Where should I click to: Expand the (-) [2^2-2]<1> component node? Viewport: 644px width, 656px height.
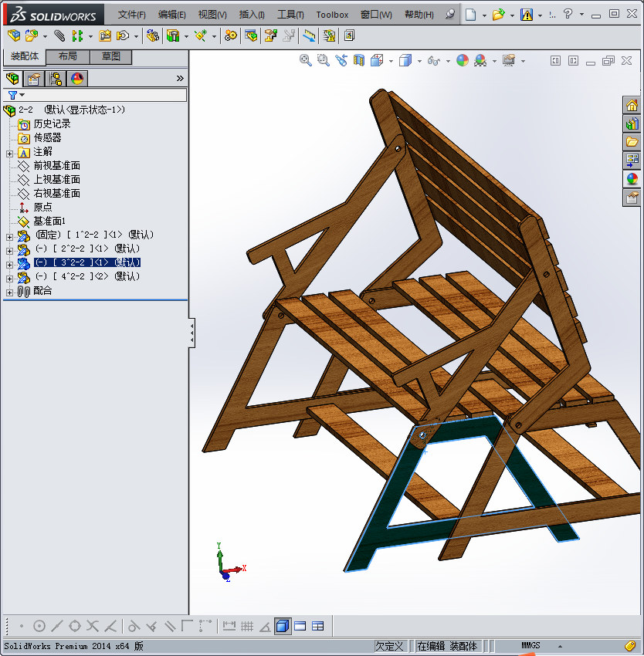coord(9,251)
